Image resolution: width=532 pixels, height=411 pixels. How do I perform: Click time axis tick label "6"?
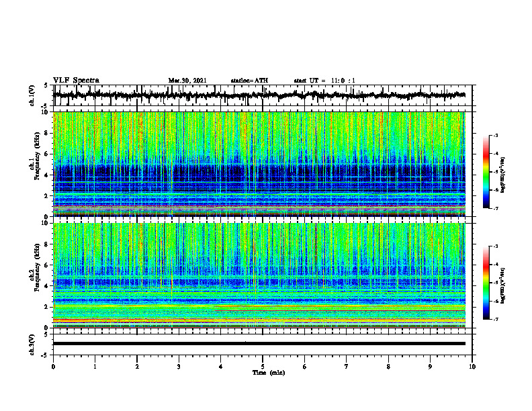(305, 367)
